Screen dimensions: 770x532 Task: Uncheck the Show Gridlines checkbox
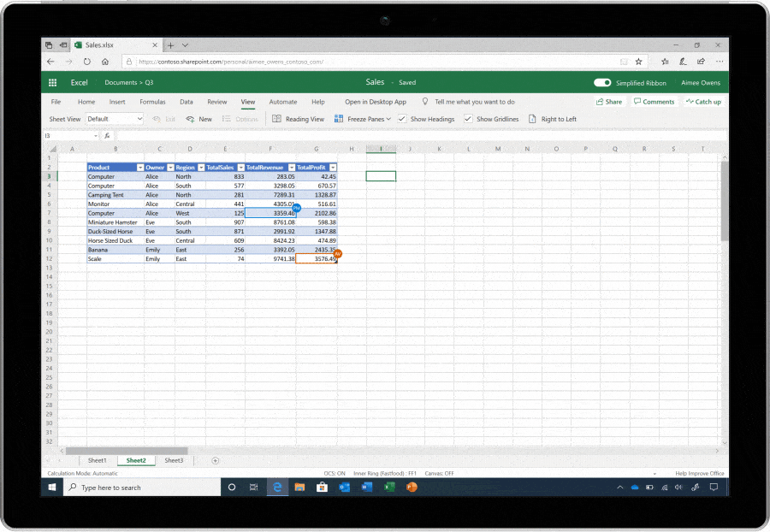click(x=468, y=119)
